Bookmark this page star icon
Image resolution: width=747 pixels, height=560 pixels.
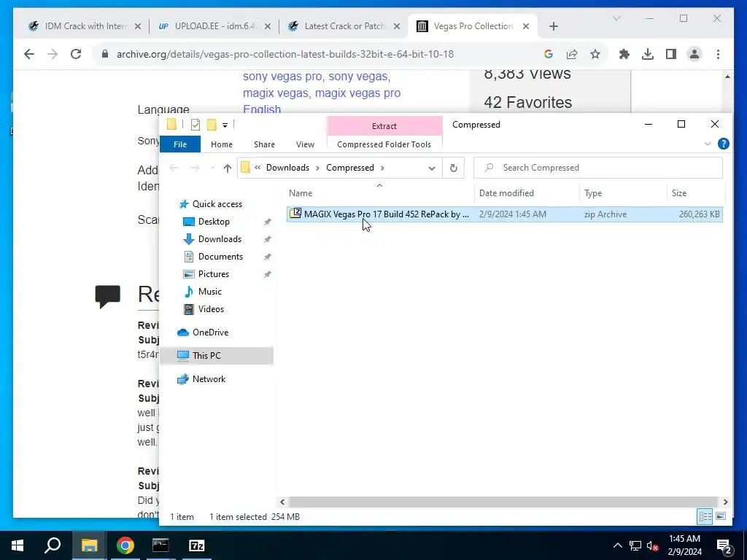(x=595, y=54)
